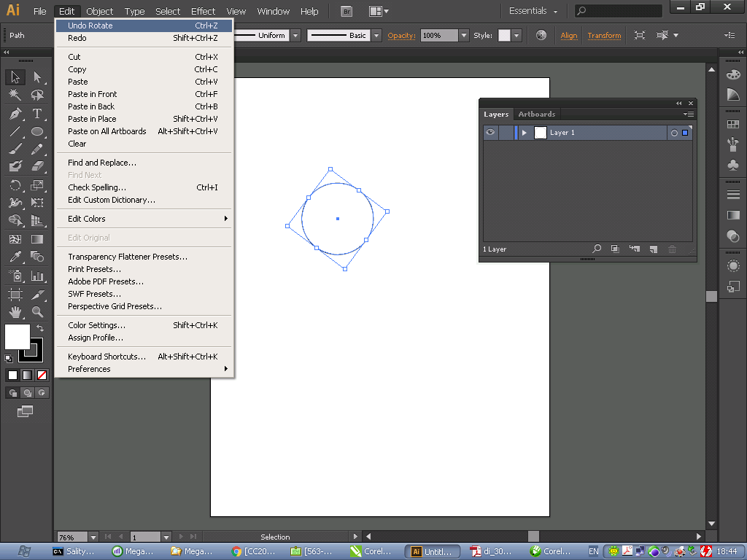The image size is (747, 560).
Task: Select the Lasso tool
Action: pyautogui.click(x=37, y=95)
